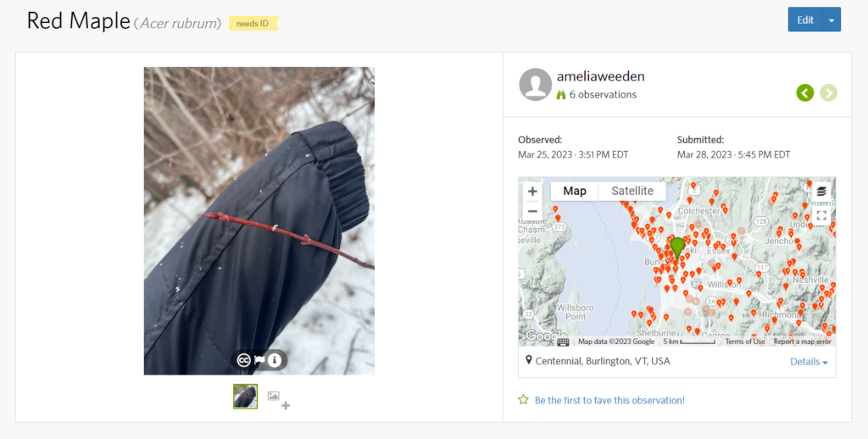
Task: Open the map layers icon
Action: coord(821,191)
